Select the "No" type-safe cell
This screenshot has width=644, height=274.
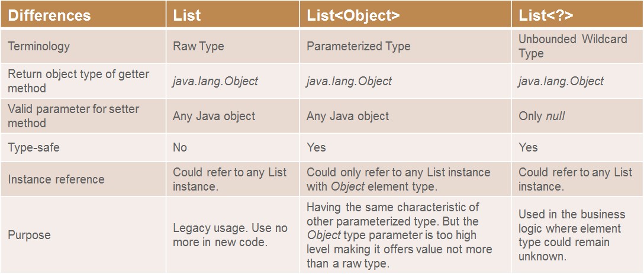180,147
